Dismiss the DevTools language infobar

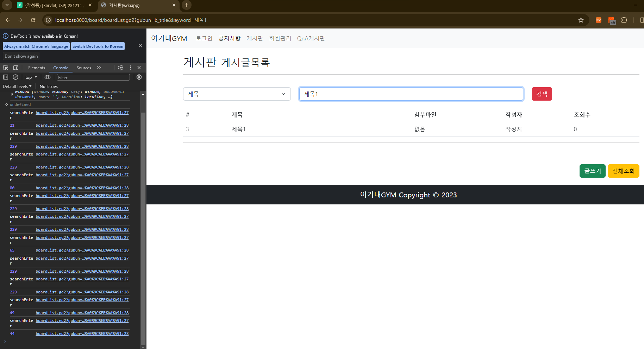tap(140, 46)
